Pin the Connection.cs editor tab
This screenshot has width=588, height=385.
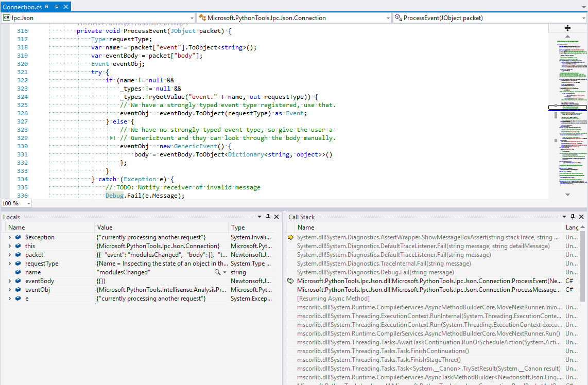coord(57,7)
